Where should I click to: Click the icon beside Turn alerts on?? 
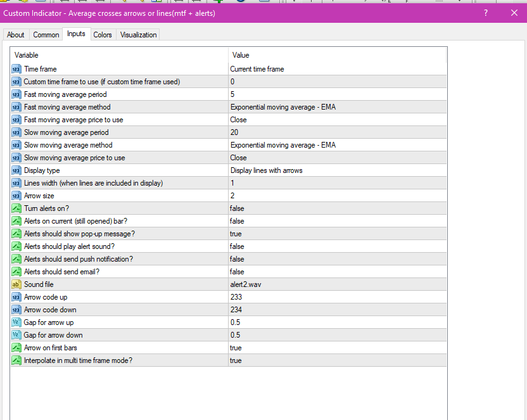[16, 208]
